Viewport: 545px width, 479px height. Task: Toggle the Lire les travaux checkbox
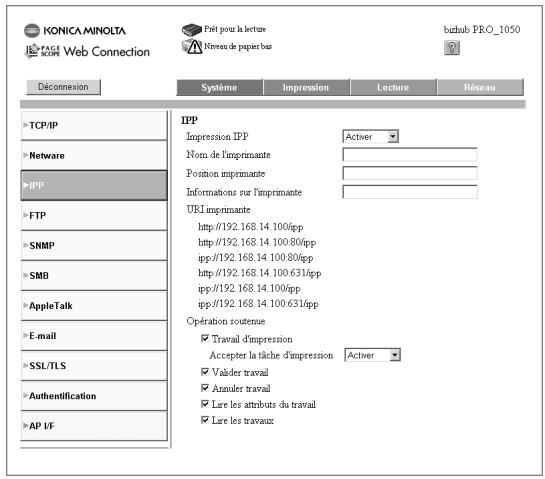pyautogui.click(x=205, y=420)
